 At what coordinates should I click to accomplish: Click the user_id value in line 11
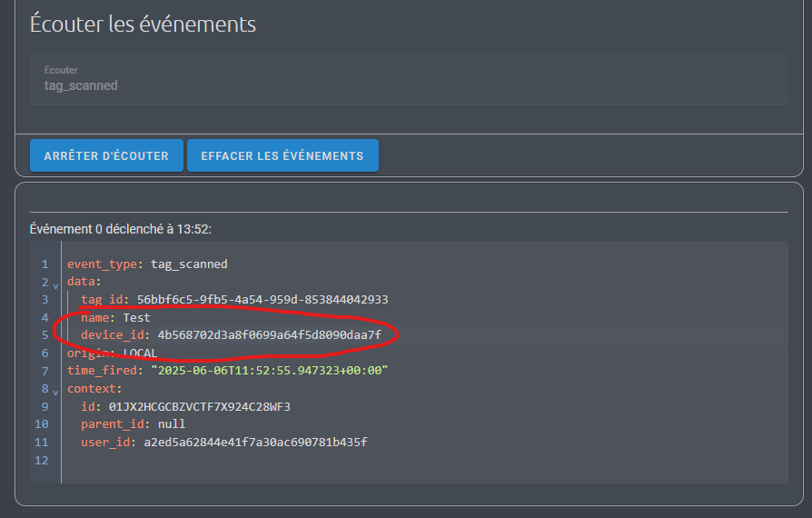pyautogui.click(x=255, y=442)
